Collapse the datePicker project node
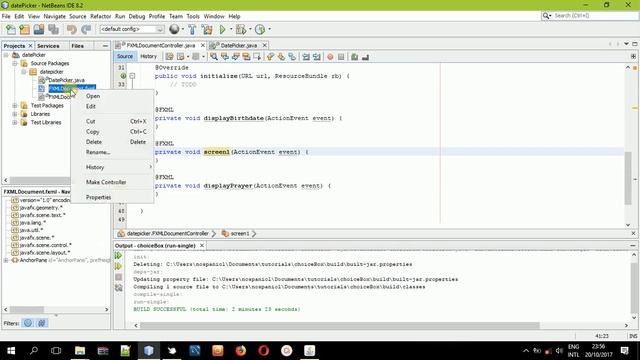Image resolution: width=640 pixels, height=360 pixels. (6, 55)
